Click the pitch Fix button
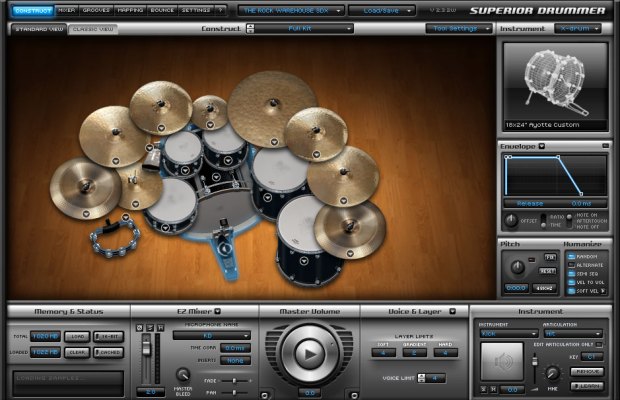620x400 pixels. coord(550,257)
